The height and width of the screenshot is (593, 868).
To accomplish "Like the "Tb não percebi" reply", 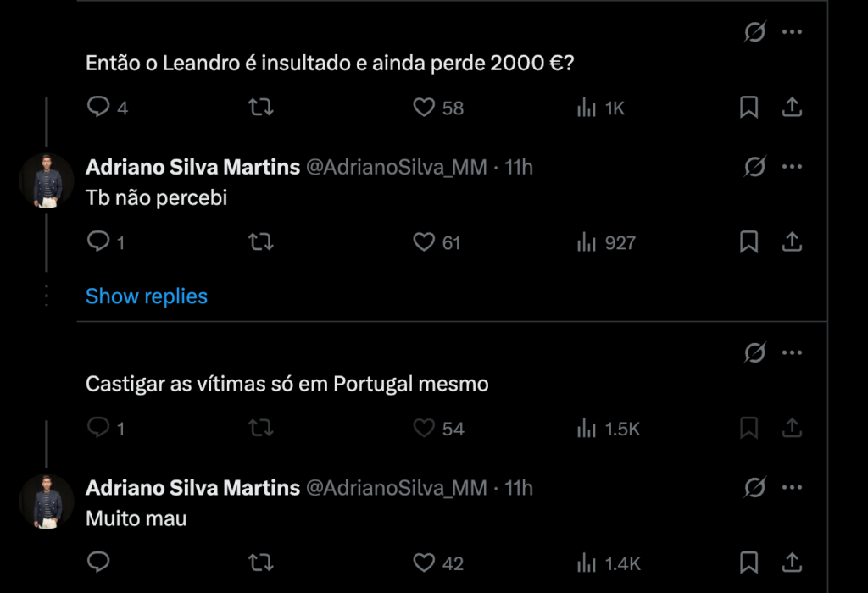I will pos(424,243).
